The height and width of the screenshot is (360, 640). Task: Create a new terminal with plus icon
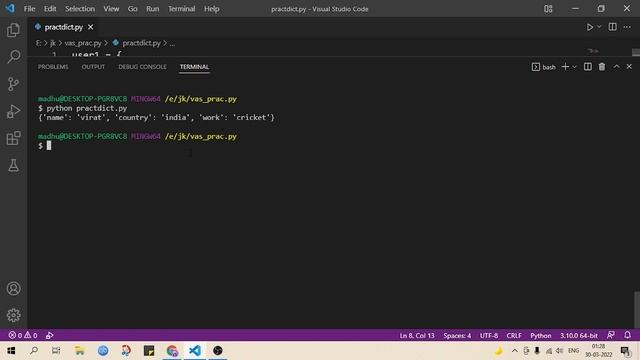(565, 67)
